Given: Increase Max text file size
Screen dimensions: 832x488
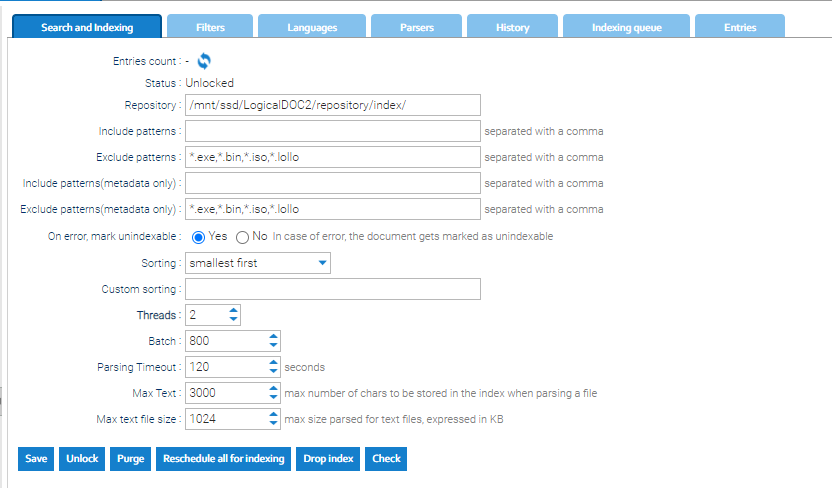Looking at the screenshot, I should [x=273, y=414].
